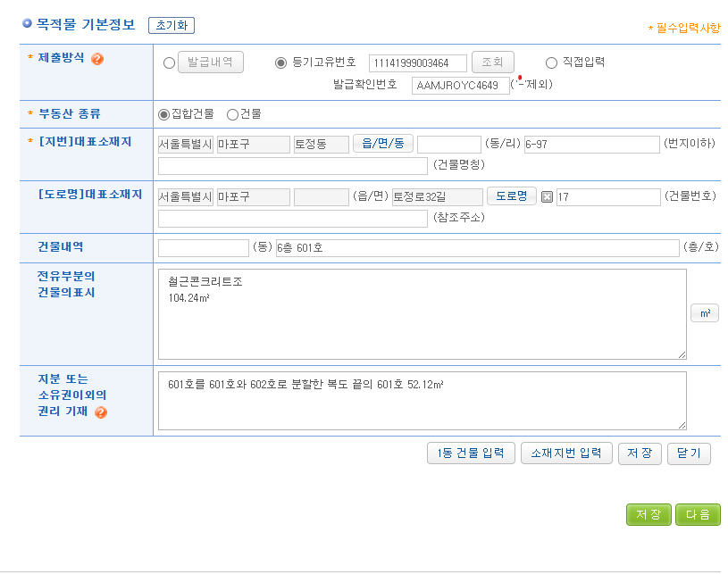Open help icon next to 제출방식
The image size is (728, 574).
pos(97,59)
